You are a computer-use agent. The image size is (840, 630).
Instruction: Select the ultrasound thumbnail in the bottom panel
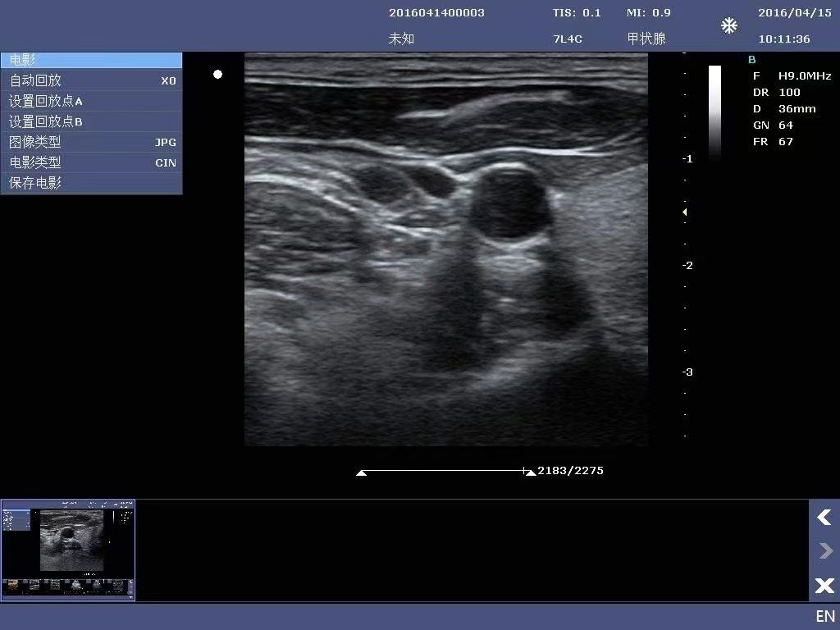pyautogui.click(x=68, y=549)
